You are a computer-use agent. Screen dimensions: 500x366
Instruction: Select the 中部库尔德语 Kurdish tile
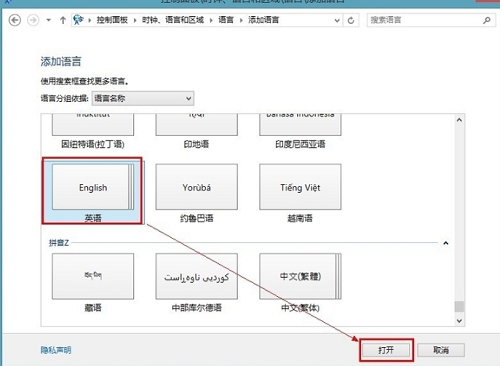pyautogui.click(x=197, y=276)
